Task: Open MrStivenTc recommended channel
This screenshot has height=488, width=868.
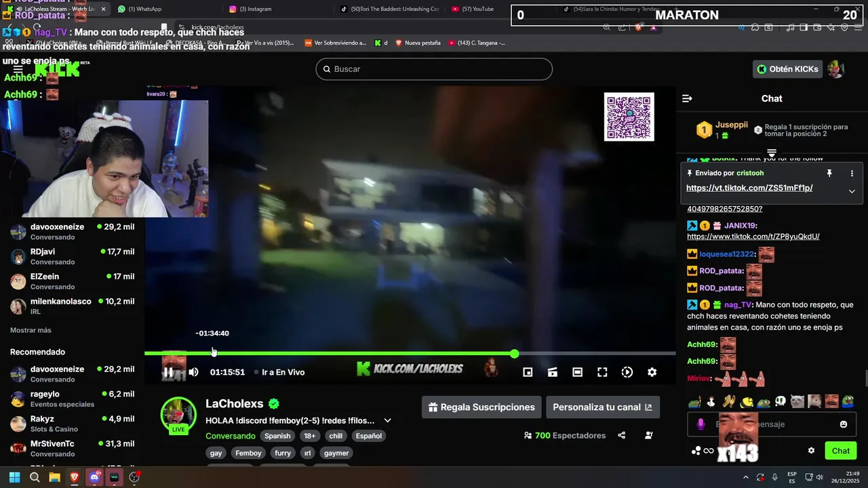Action: tap(72, 448)
